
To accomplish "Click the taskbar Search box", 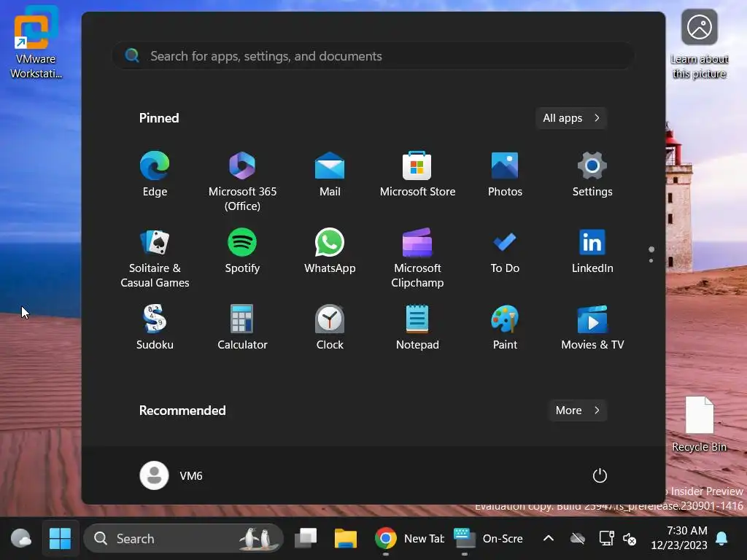I will tap(183, 539).
